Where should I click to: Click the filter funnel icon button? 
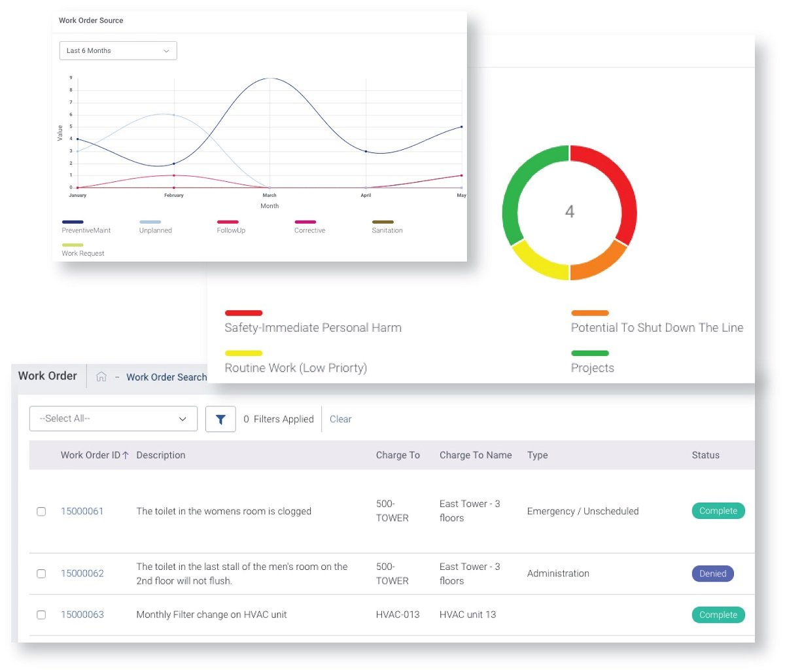click(220, 419)
